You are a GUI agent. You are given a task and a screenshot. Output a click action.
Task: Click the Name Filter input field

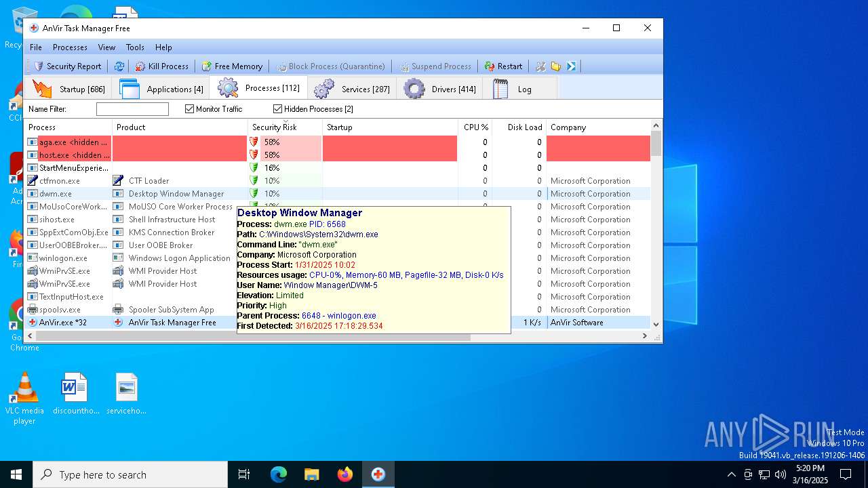132,109
